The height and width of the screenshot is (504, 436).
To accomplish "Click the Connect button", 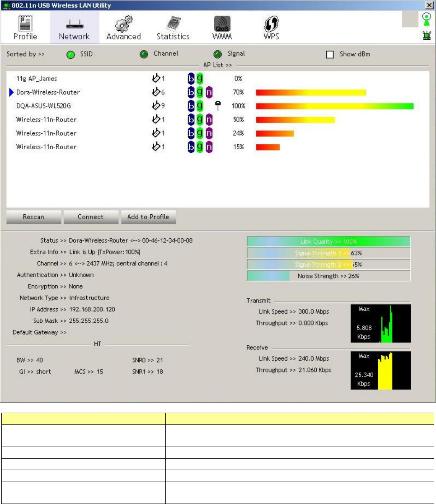I will tap(91, 217).
